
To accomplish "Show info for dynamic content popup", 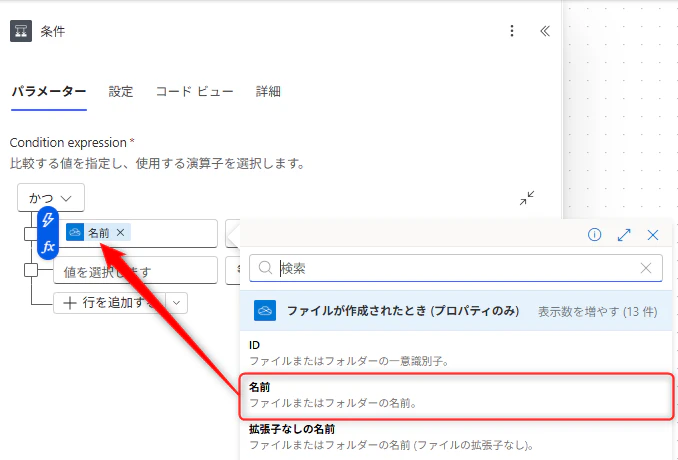I will (x=595, y=235).
